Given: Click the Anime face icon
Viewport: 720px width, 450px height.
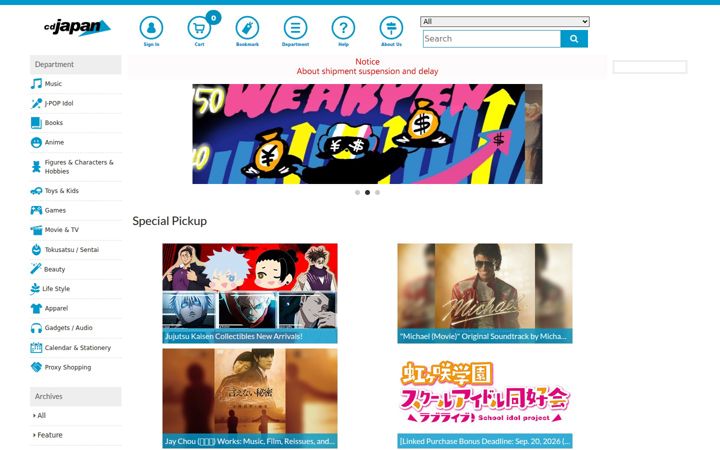Looking at the screenshot, I should [x=36, y=142].
